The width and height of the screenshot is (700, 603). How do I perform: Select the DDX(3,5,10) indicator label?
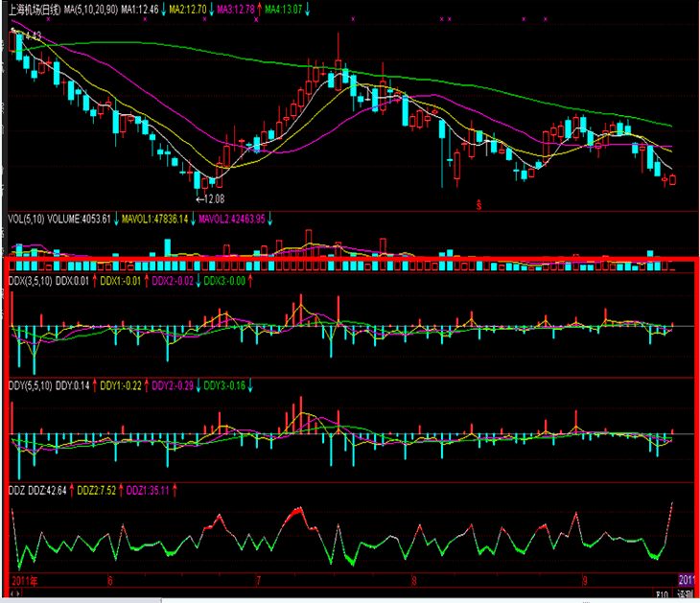(x=28, y=280)
